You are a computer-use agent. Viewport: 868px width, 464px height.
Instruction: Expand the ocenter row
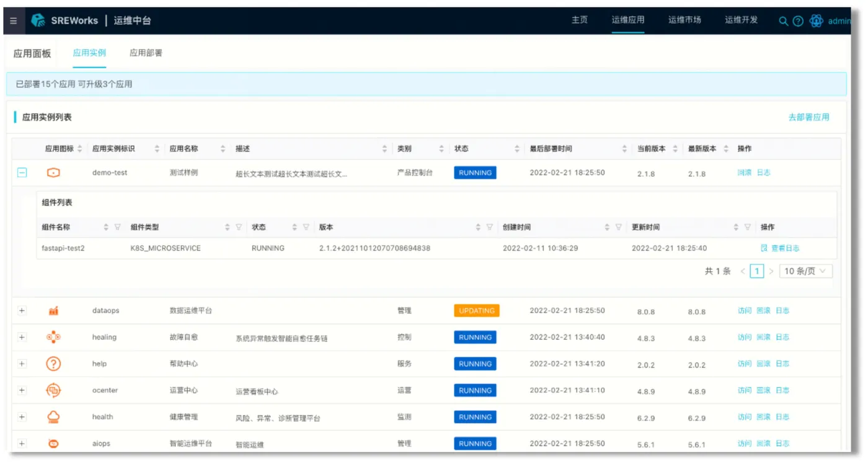22,391
